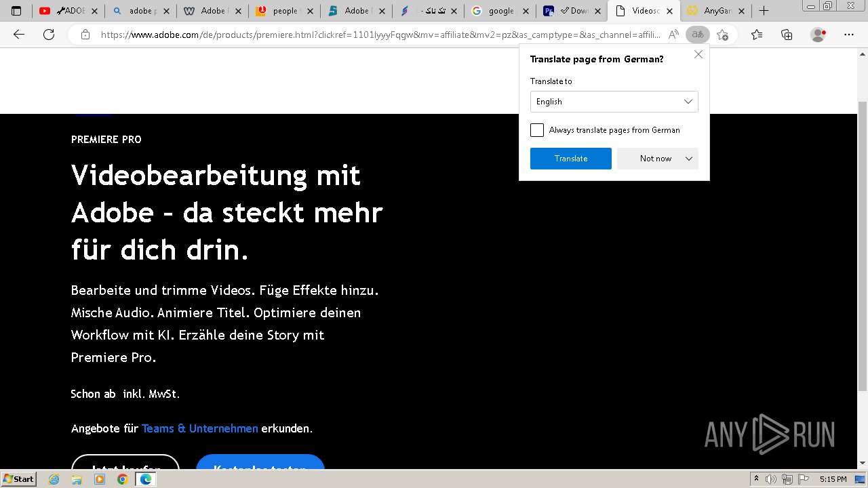868x488 pixels.
Task: Click the profile avatar icon
Action: click(x=818, y=35)
